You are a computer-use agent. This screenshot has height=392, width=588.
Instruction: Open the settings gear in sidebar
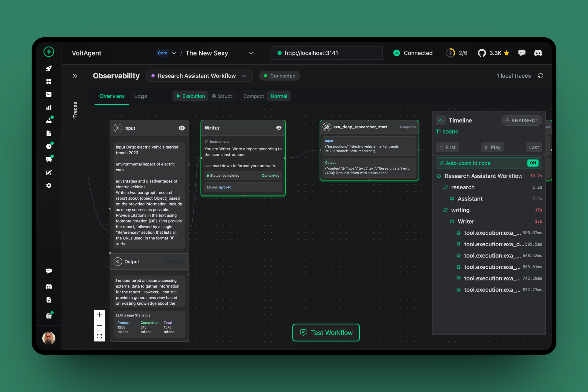(x=49, y=186)
